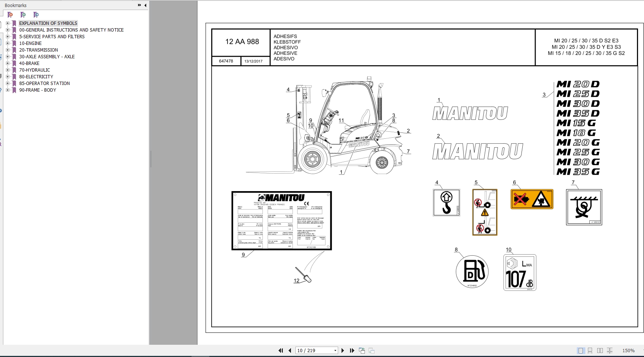The height and width of the screenshot is (357, 644).
Task: Click the 150% zoom level
Action: click(628, 350)
